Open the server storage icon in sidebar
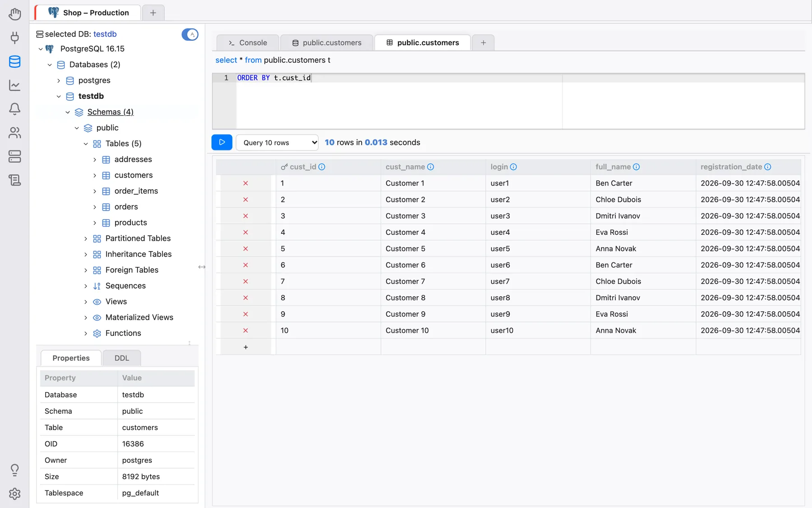This screenshot has height=508, width=812. pos(14,156)
